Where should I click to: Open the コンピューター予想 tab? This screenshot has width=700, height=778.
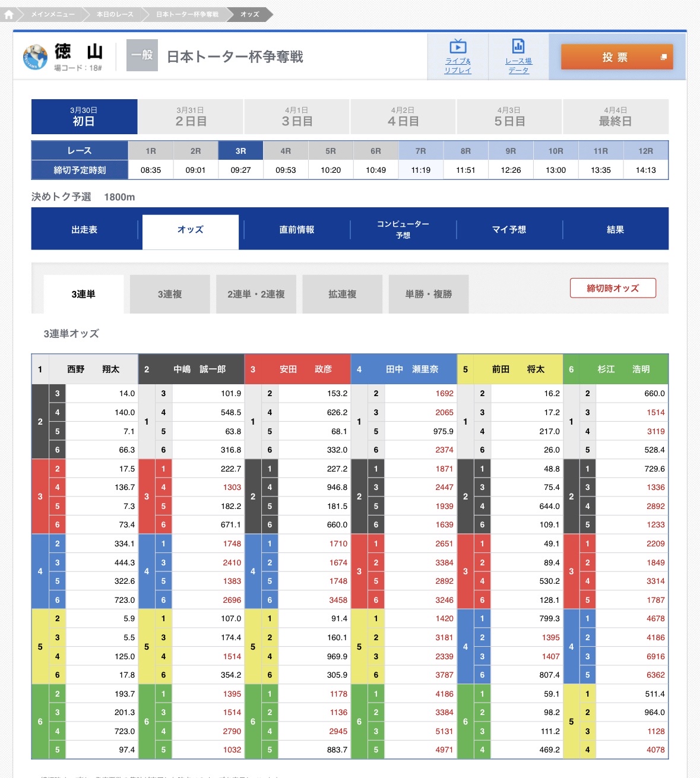(403, 230)
